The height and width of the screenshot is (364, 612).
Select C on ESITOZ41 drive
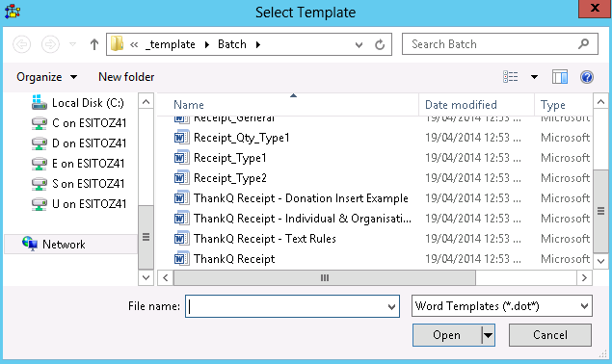79,123
